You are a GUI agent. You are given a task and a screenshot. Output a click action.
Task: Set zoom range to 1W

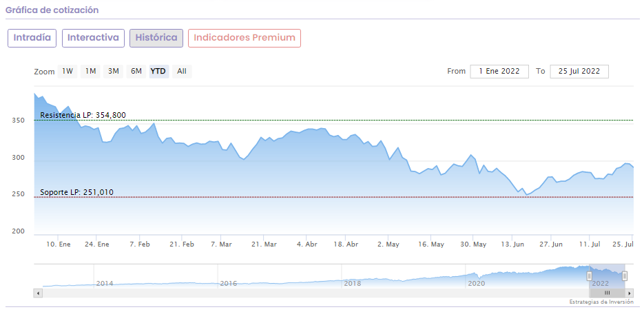[x=67, y=71]
